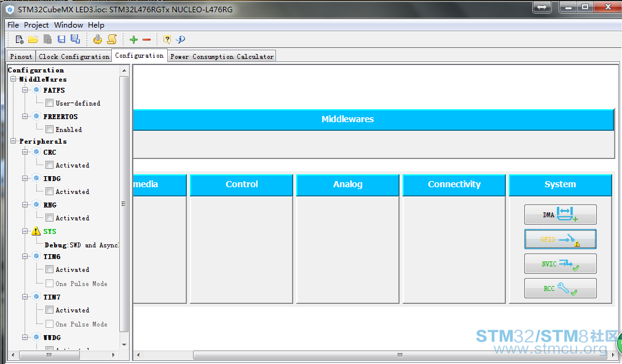The height and width of the screenshot is (364, 622).
Task: Open the File menu
Action: (13, 25)
